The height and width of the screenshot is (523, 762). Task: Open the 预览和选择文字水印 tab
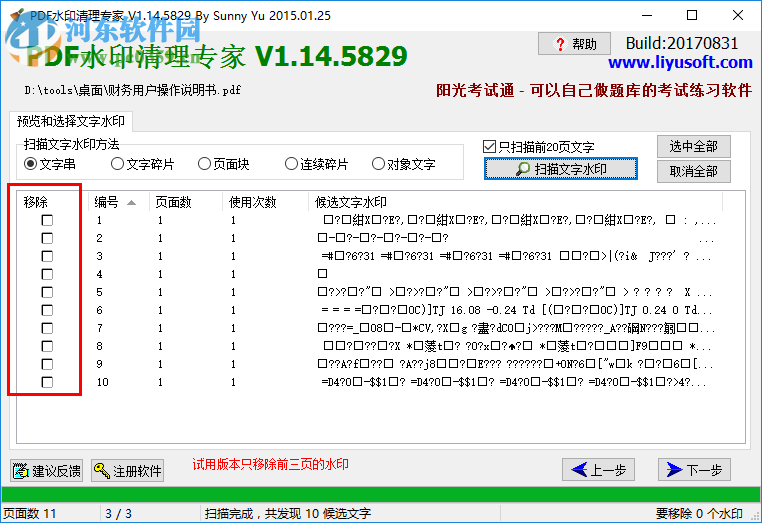tap(71, 122)
